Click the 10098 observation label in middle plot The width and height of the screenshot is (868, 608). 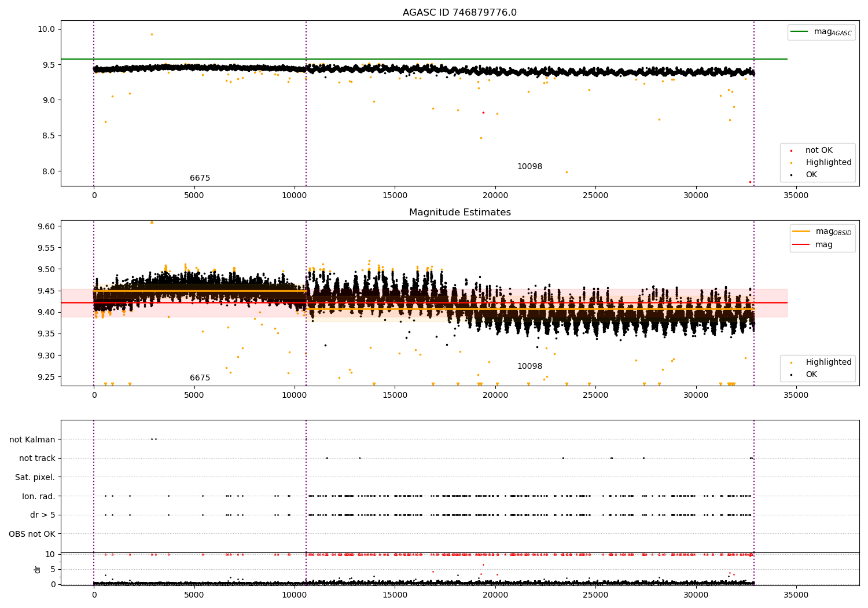pyautogui.click(x=529, y=367)
